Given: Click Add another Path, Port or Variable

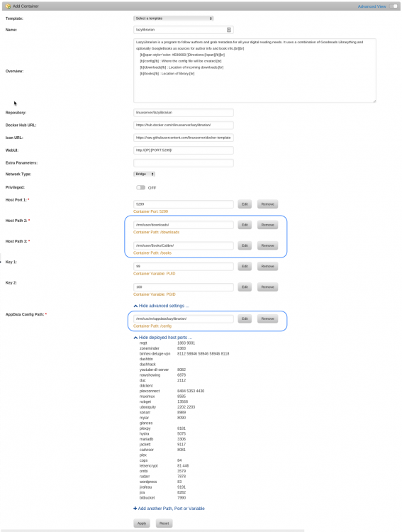Looking at the screenshot, I should click(169, 509).
